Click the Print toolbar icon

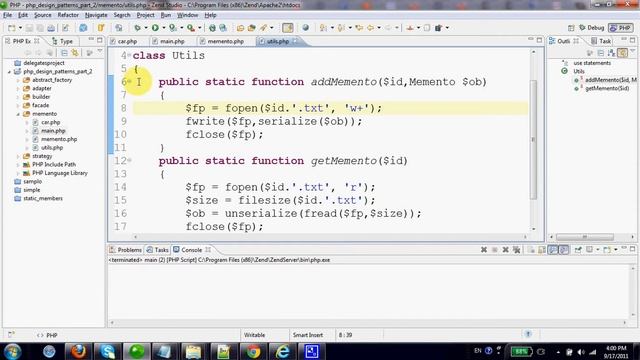click(51, 28)
